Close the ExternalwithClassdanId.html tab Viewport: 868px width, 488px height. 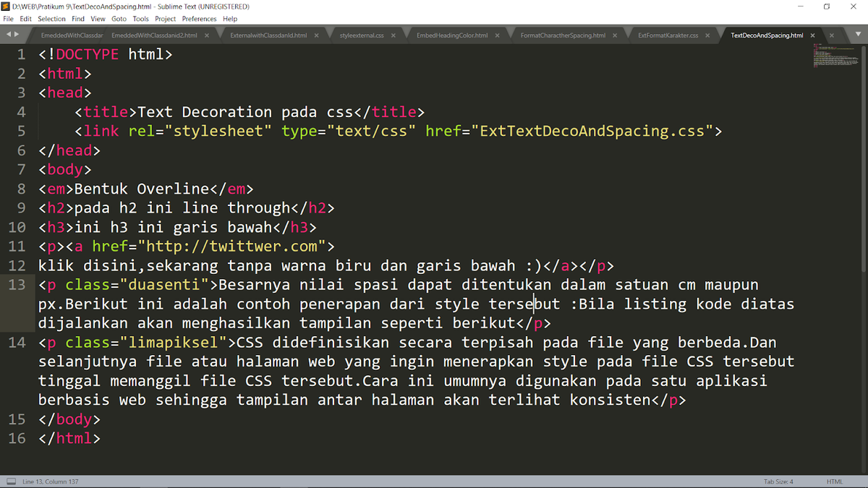click(x=317, y=35)
